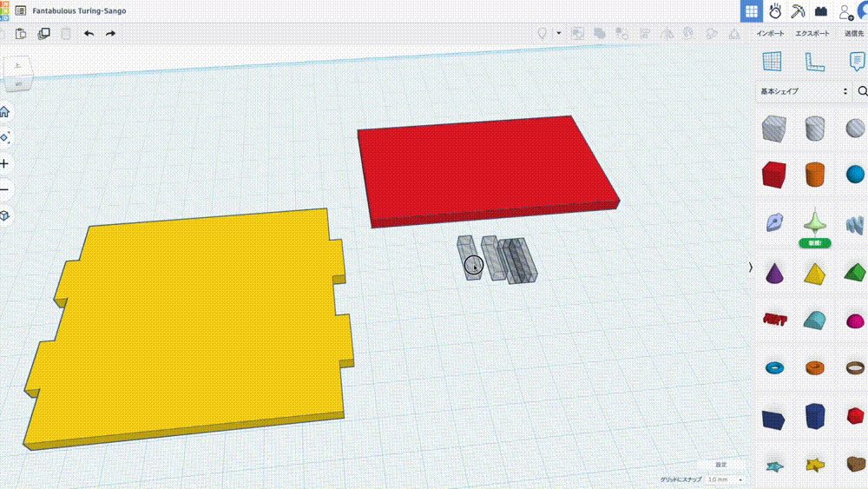Click the zoom in plus icon
This screenshot has width=868, height=489.
tap(5, 163)
